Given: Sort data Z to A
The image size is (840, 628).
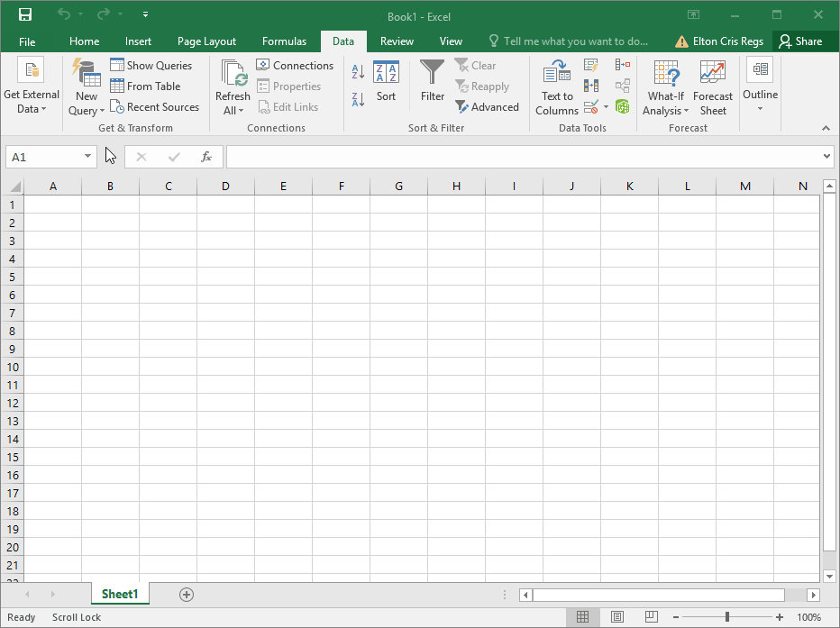Looking at the screenshot, I should [x=356, y=101].
